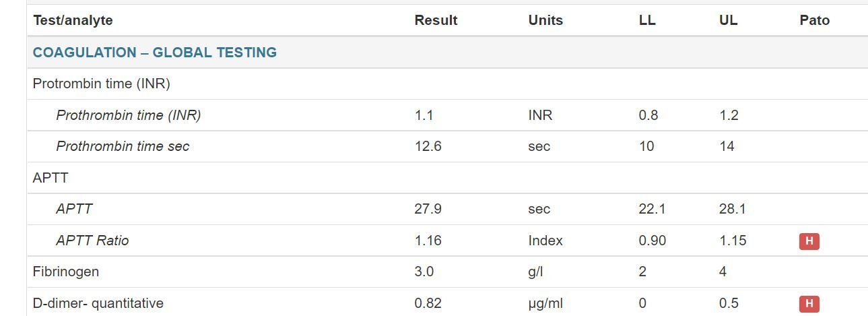Click the italic APTT sub-row label

coord(74,209)
